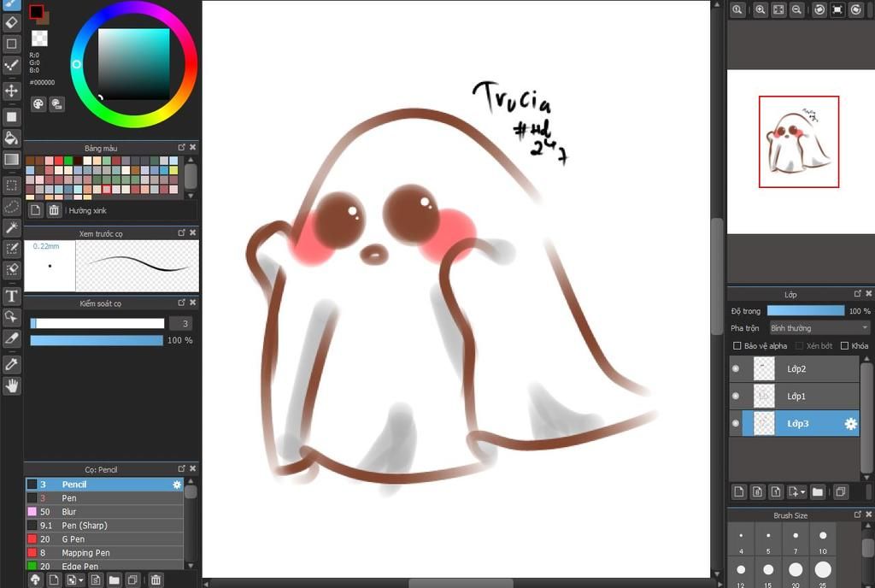Pick the Eyedropper tool
The height and width of the screenshot is (588, 875).
point(11,364)
